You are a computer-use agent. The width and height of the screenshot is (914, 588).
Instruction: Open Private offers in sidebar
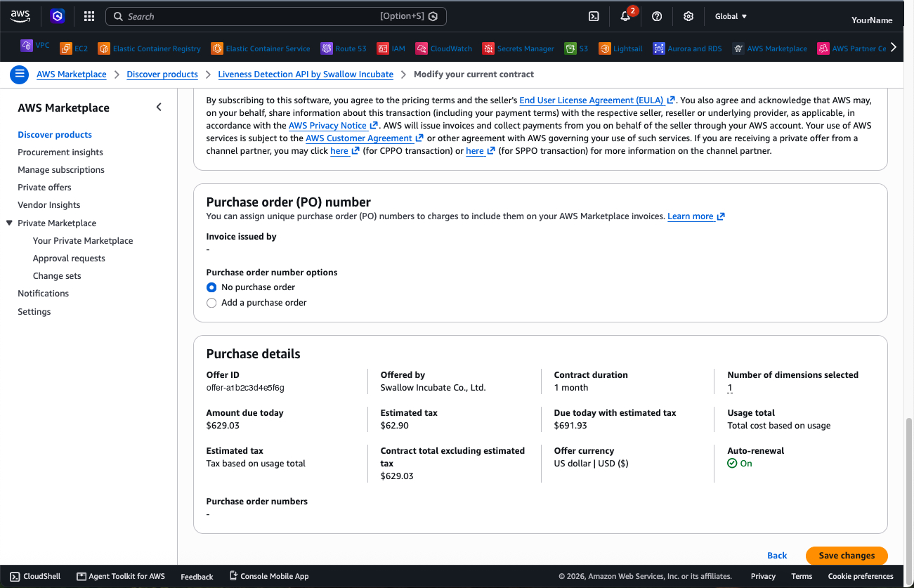pos(44,188)
